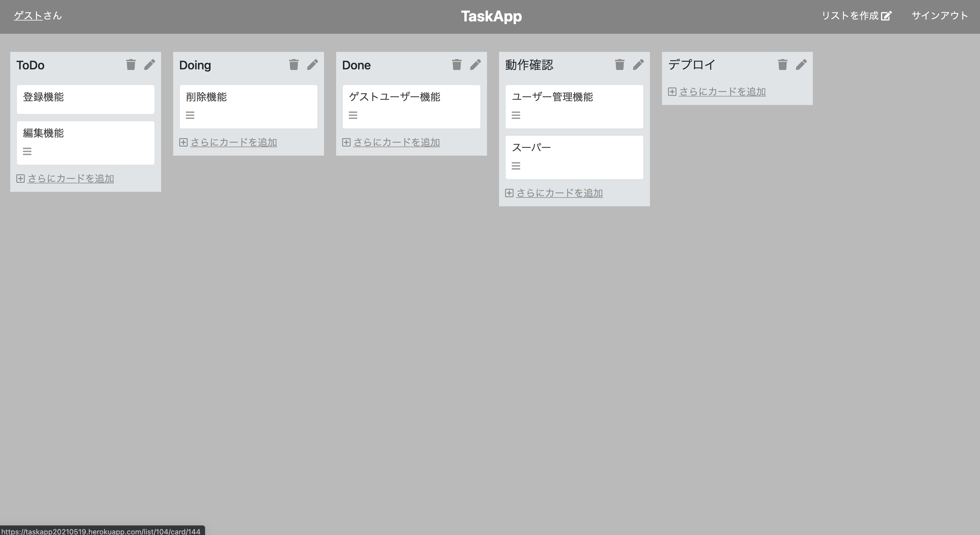Delete the ToDo list via trash icon
Viewport: 980px width, 535px height.
click(x=131, y=64)
